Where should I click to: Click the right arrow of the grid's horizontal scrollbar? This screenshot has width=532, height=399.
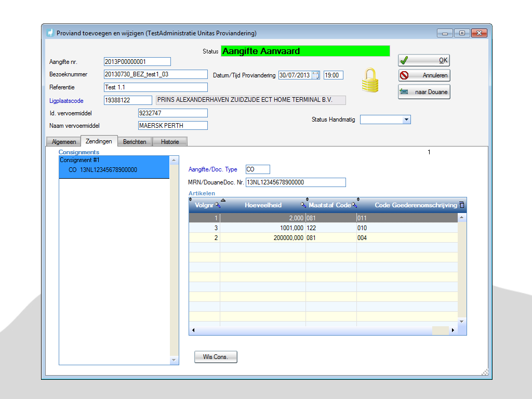click(453, 330)
